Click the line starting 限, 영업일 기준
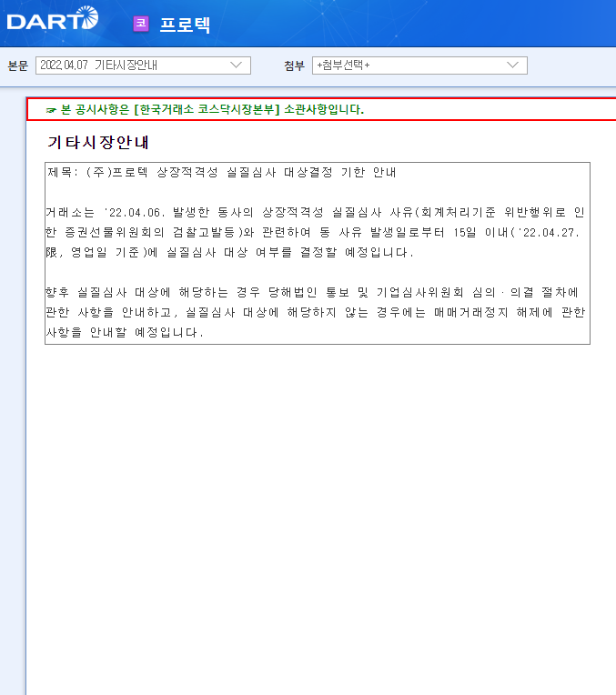The width and height of the screenshot is (616, 695). click(x=229, y=253)
